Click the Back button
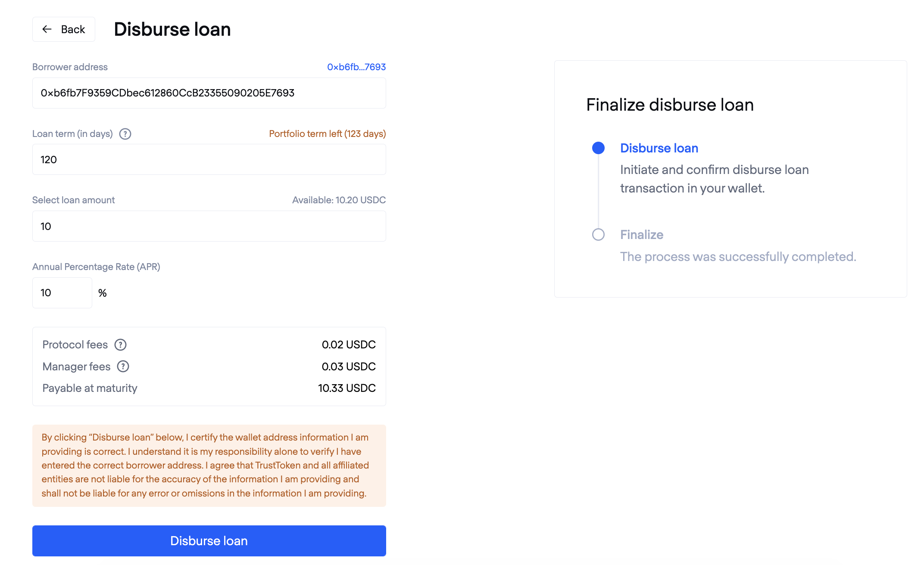Screen dimensions: 924x565 [64, 29]
